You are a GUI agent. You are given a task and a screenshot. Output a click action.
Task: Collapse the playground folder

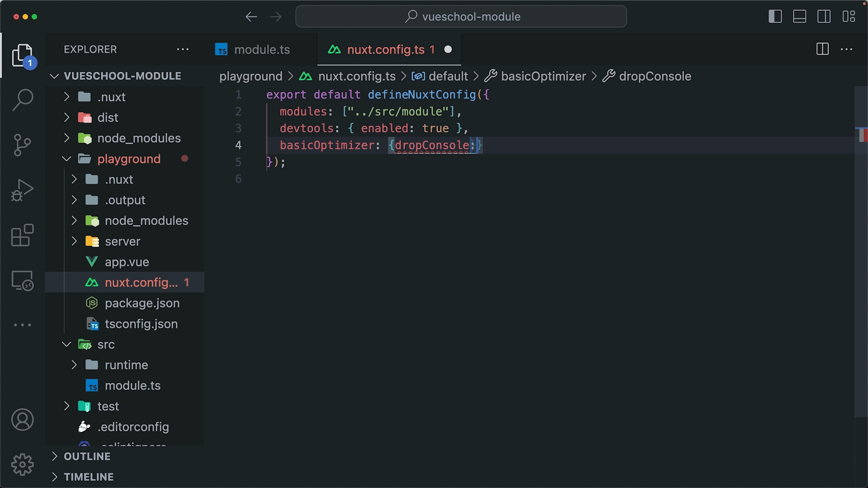125,159
